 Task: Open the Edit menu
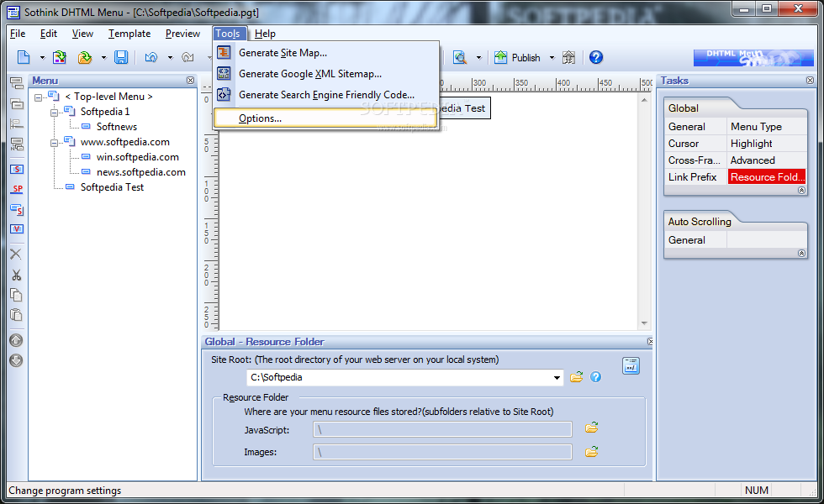[x=49, y=34]
